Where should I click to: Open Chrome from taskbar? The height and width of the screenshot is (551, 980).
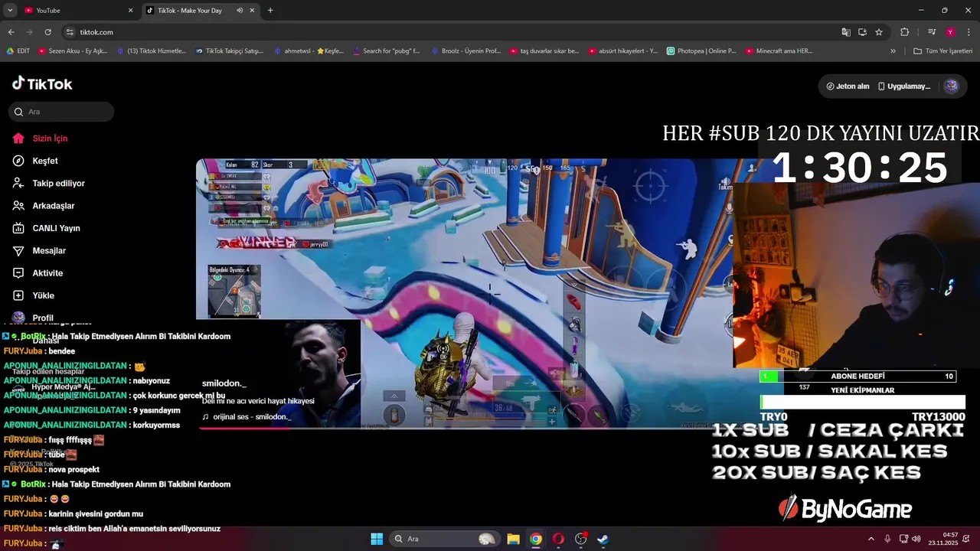(x=536, y=539)
